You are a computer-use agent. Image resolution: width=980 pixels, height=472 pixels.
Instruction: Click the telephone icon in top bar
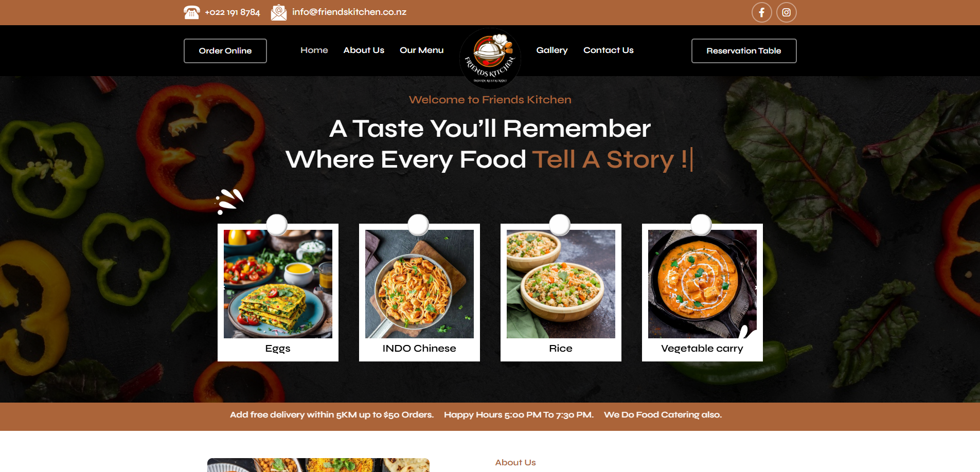click(x=191, y=12)
